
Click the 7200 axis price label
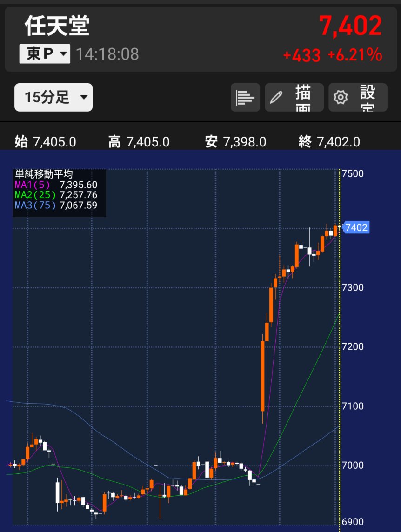click(x=353, y=347)
